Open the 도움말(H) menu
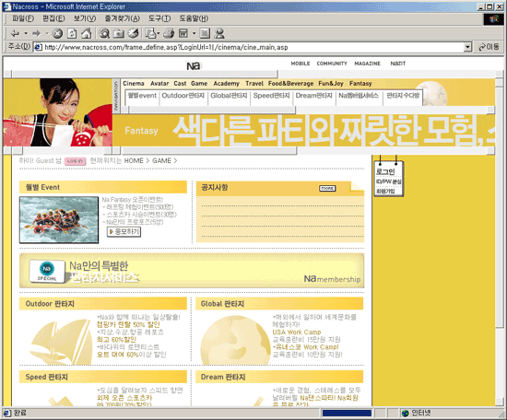 [x=194, y=18]
